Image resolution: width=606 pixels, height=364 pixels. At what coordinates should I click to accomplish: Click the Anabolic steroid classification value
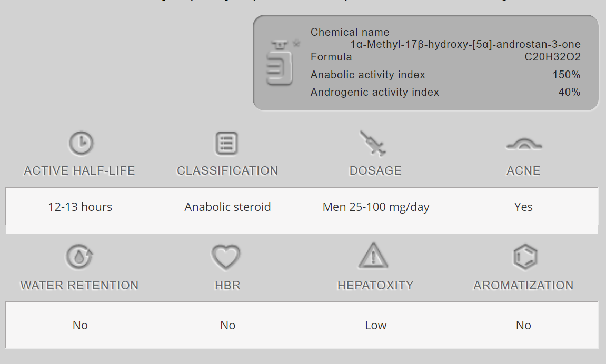pos(227,207)
